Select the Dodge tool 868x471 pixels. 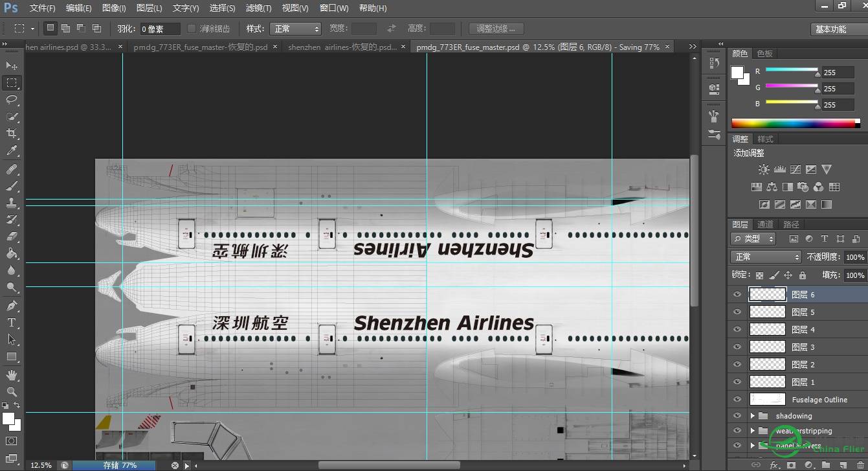(12, 288)
